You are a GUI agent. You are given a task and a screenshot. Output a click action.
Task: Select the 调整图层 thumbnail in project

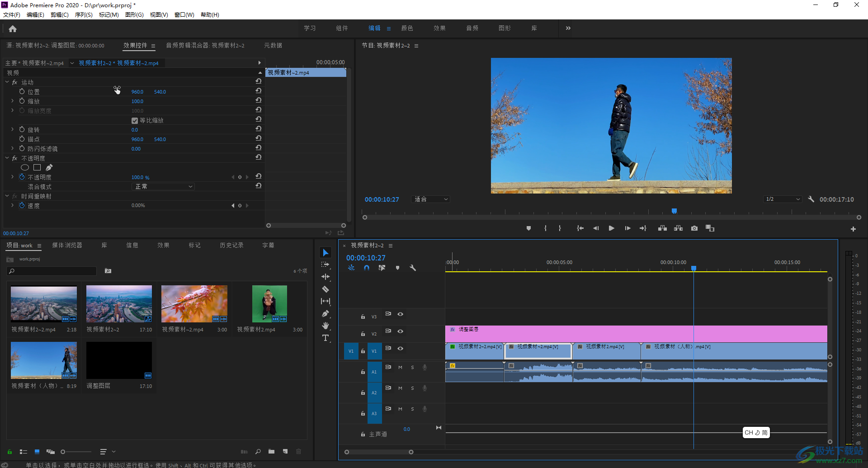tap(119, 360)
